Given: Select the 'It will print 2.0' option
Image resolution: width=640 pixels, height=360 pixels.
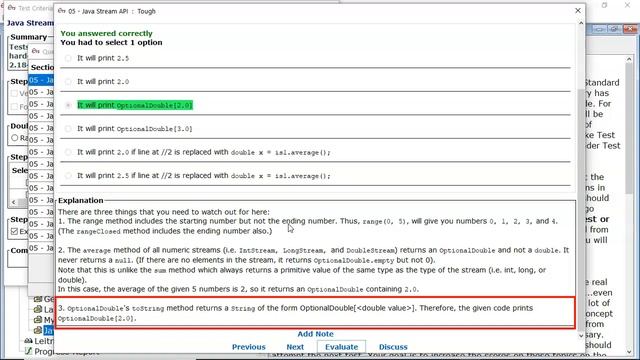Looking at the screenshot, I should click(68, 82).
